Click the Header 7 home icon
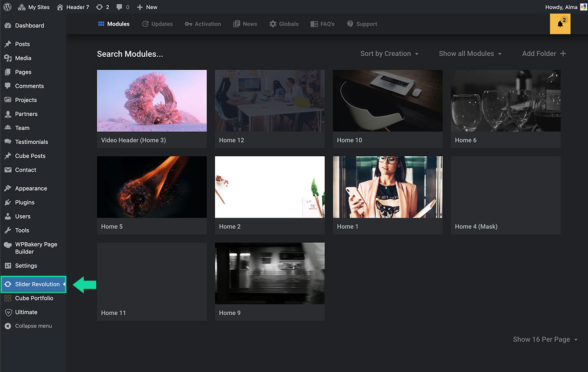The height and width of the screenshot is (372, 588). pos(59,7)
